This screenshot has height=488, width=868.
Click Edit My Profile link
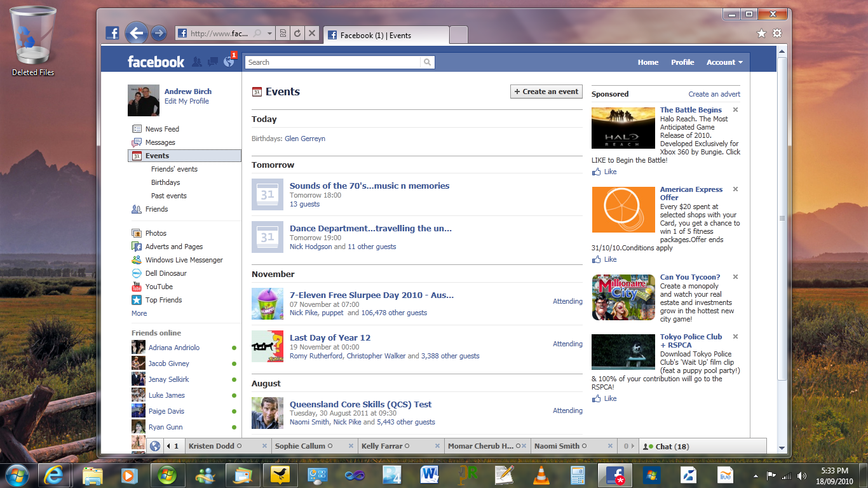(x=187, y=101)
